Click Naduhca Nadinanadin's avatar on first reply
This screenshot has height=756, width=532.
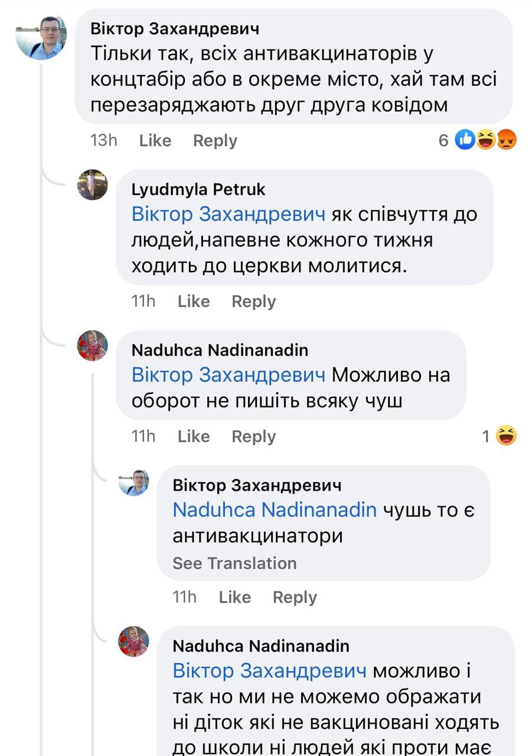(93, 346)
